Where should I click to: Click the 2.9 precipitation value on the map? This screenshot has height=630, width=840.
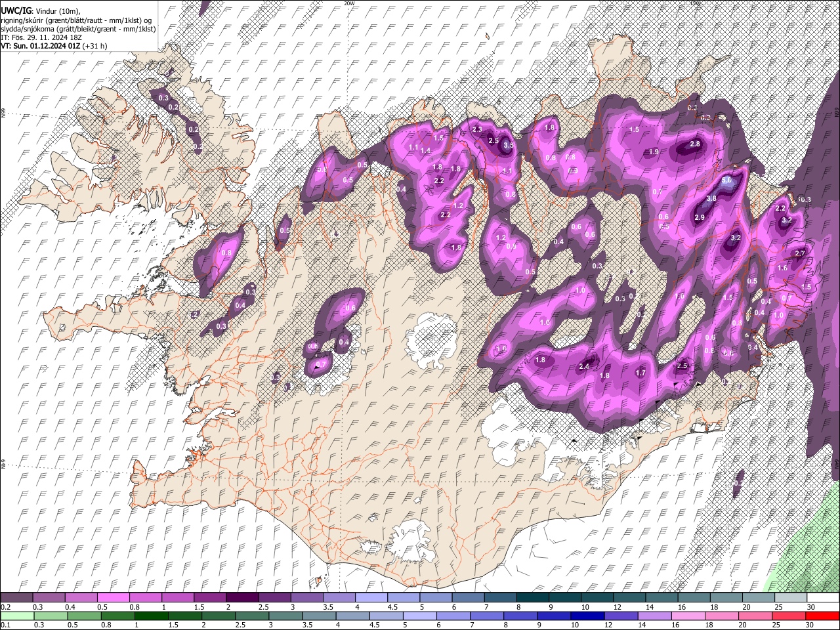[x=700, y=217]
